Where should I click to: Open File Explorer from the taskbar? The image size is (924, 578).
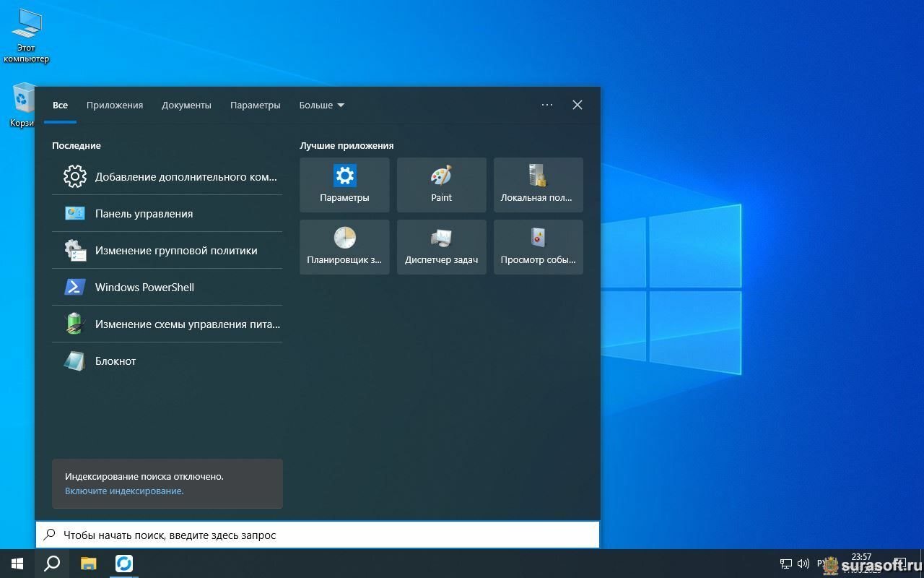(88, 564)
